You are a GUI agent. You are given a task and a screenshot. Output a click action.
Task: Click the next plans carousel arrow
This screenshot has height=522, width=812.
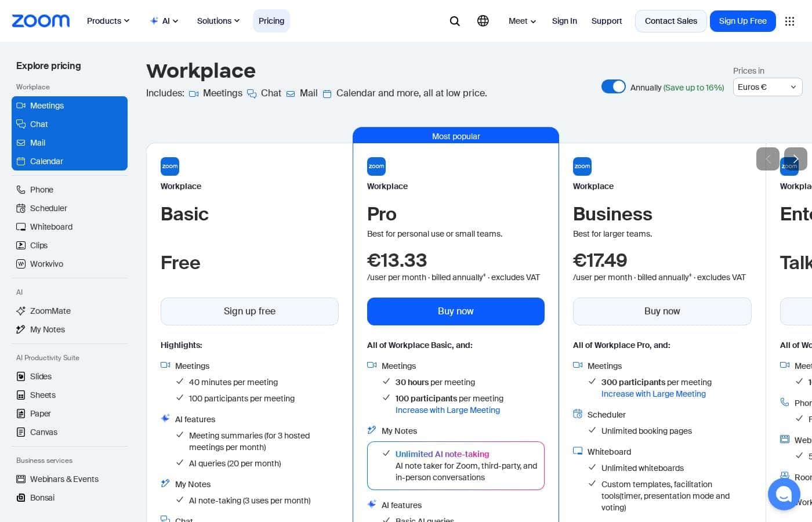coord(795,159)
